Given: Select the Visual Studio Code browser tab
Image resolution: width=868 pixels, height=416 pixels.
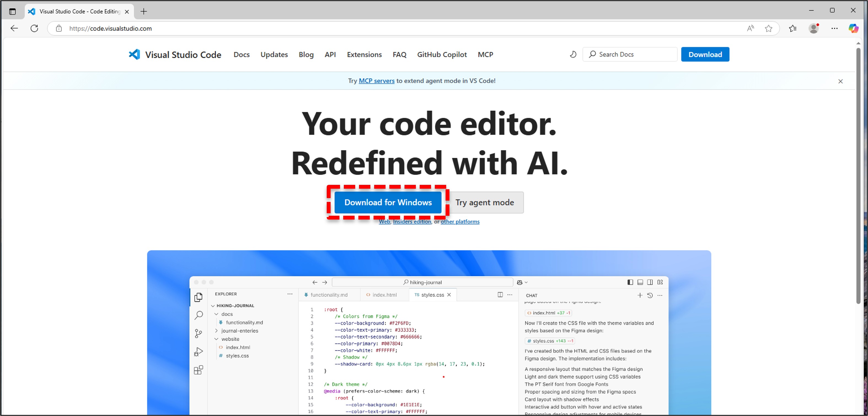Looking at the screenshot, I should pos(79,12).
